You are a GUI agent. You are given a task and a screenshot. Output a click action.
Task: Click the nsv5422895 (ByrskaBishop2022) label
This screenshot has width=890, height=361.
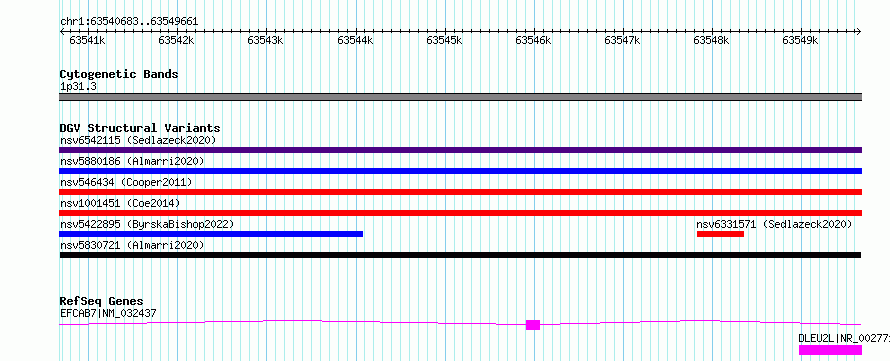pos(146,224)
